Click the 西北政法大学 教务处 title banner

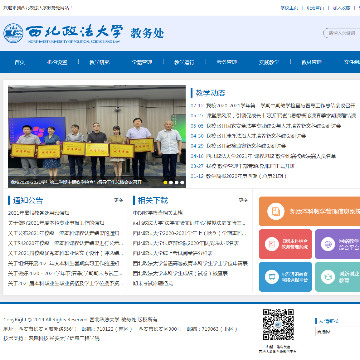tap(95, 33)
